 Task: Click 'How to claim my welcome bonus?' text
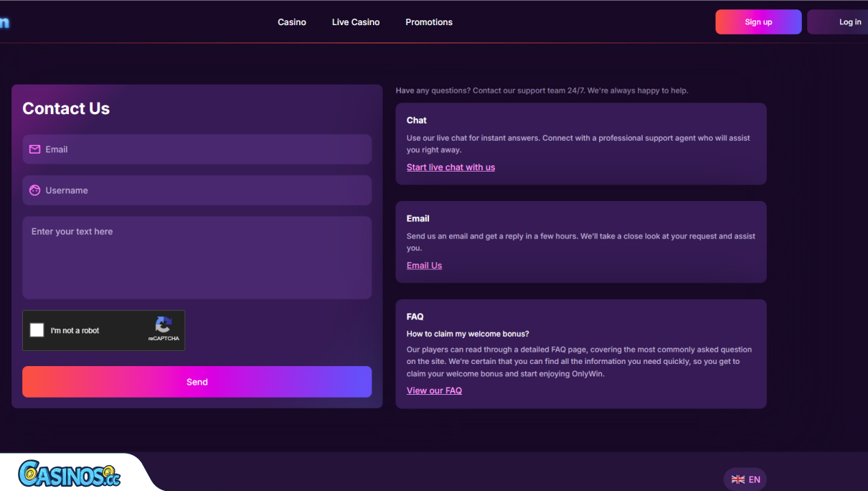pos(468,334)
